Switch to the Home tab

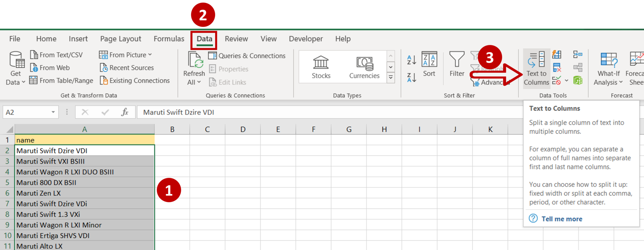click(46, 39)
